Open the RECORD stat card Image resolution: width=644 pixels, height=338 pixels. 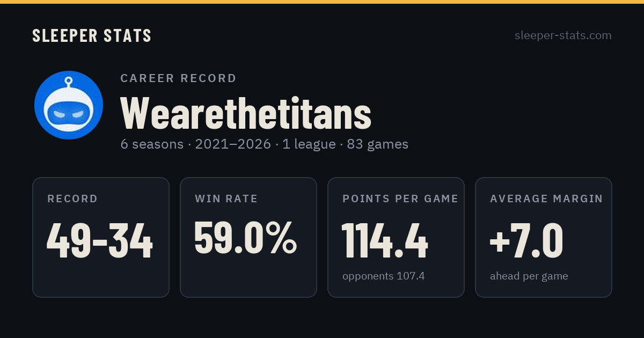(x=101, y=237)
